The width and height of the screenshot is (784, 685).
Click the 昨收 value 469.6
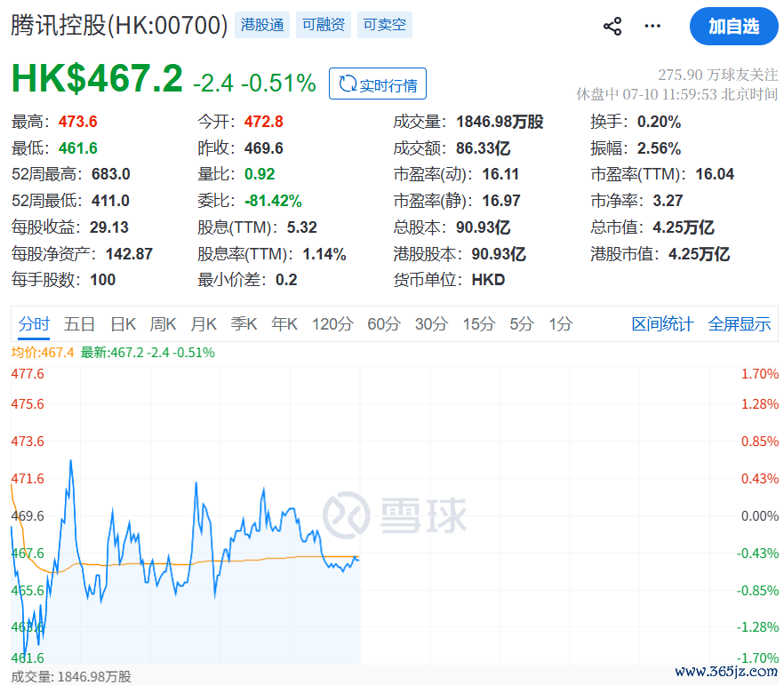point(263,147)
